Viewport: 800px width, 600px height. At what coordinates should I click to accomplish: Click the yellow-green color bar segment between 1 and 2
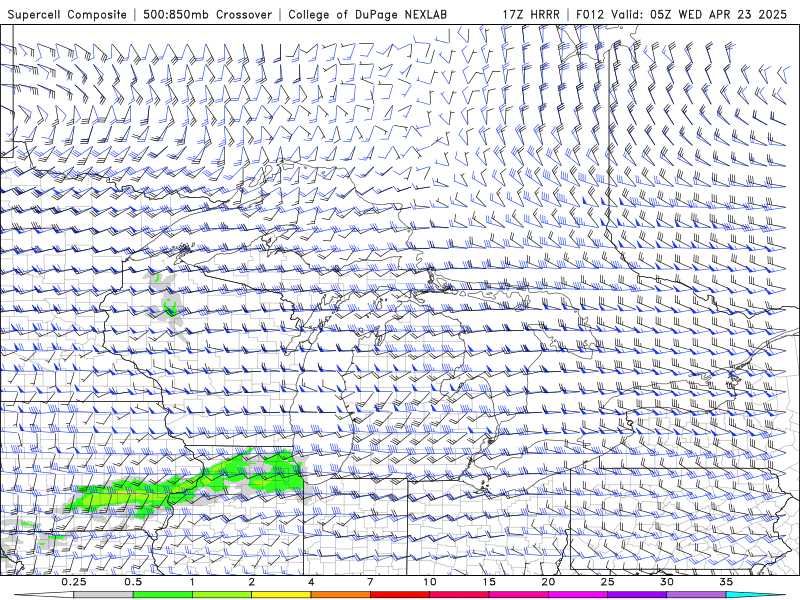(222, 595)
